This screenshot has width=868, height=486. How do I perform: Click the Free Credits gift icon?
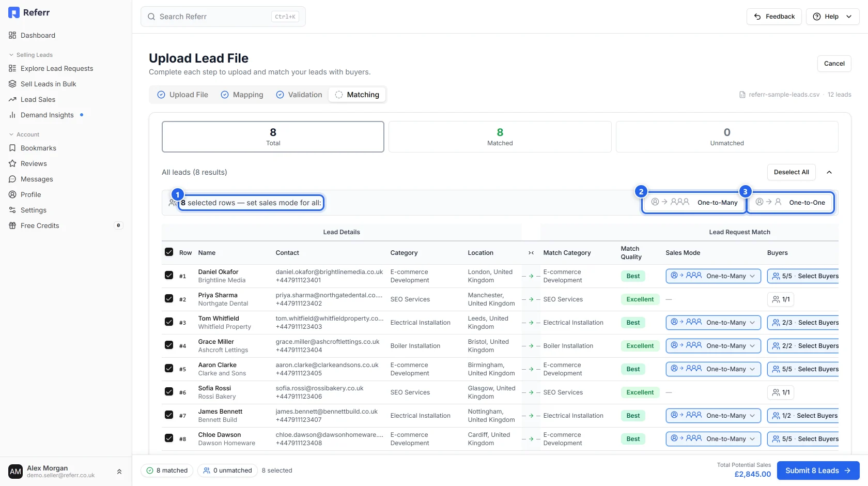[x=12, y=225]
